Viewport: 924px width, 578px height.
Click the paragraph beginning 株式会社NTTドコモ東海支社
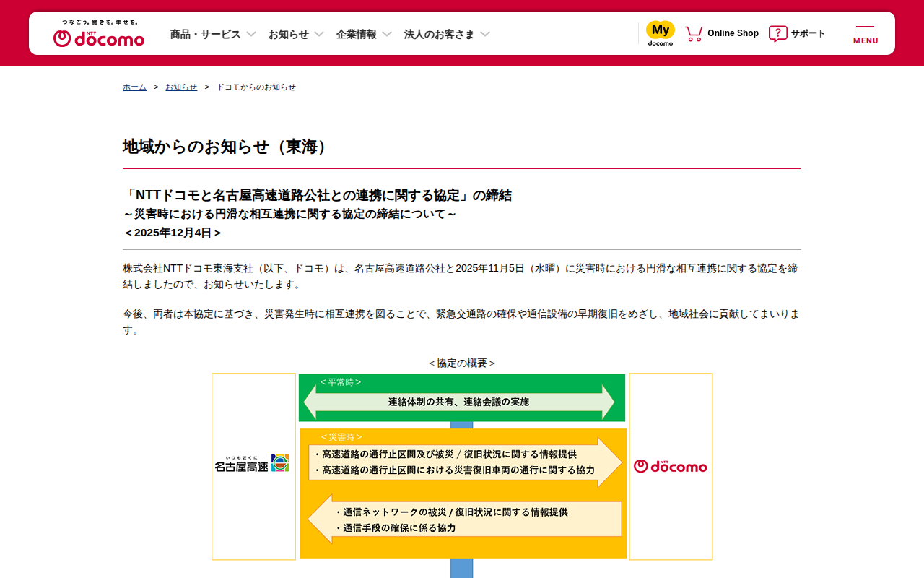click(462, 276)
